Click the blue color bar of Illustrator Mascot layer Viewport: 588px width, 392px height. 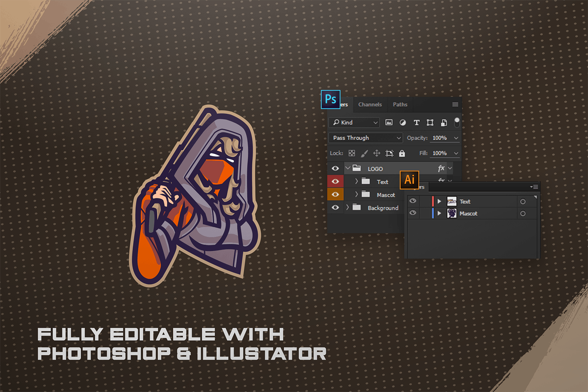433,213
